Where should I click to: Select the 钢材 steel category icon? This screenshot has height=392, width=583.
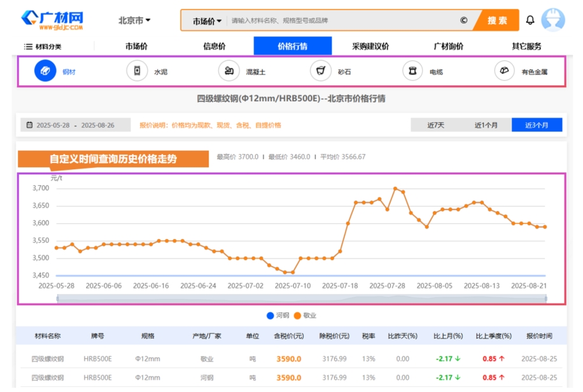(x=45, y=71)
